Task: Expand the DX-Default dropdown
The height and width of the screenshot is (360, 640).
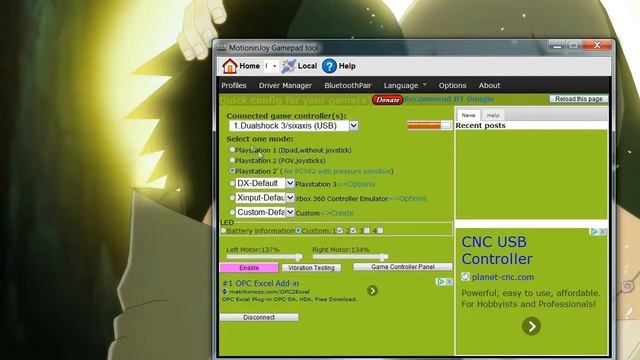Action: (x=290, y=184)
